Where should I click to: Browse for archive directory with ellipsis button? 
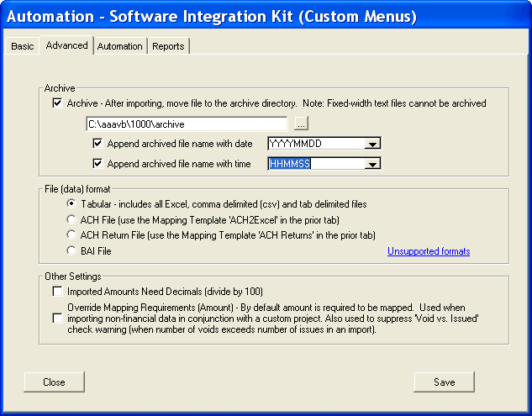(x=301, y=124)
